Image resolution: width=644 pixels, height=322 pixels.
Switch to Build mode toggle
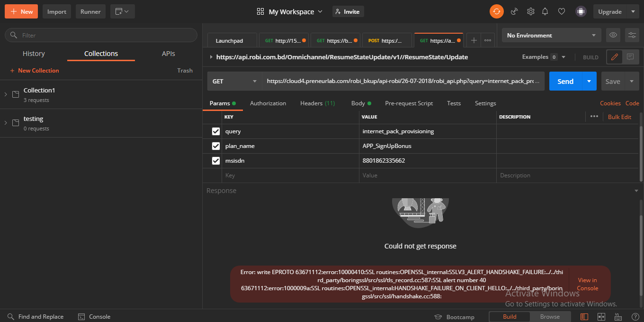[510, 317]
